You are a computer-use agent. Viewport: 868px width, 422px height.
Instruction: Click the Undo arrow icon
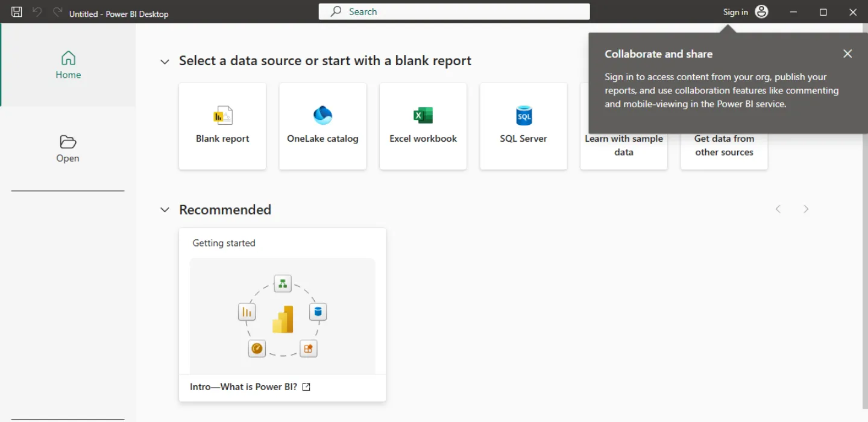click(37, 12)
